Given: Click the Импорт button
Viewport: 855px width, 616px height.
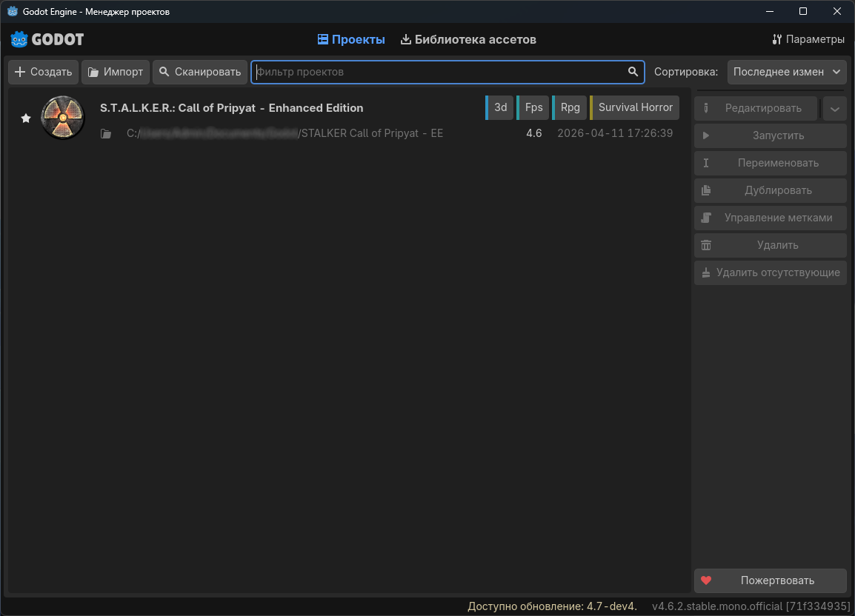Looking at the screenshot, I should [116, 72].
